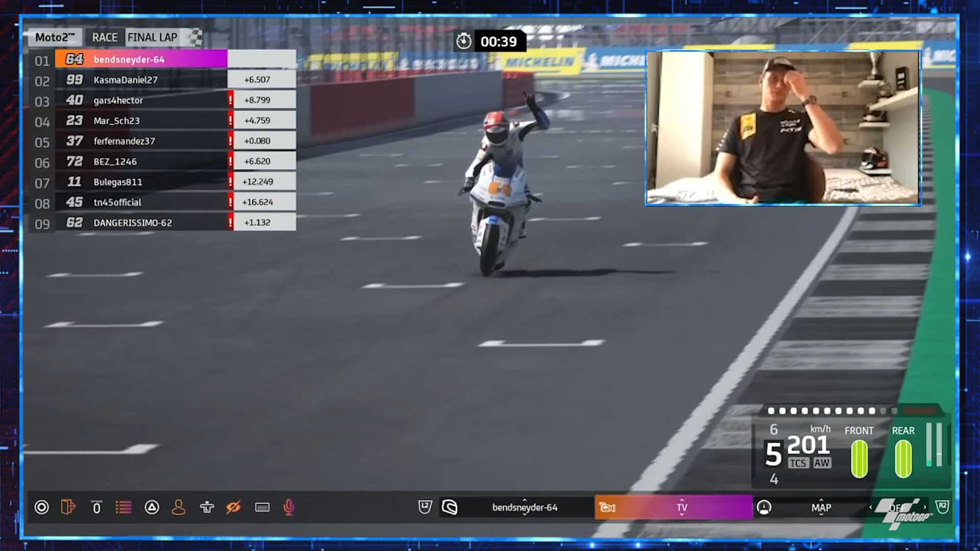Toggle the crossed-out eye HUD visibility

coord(234,507)
